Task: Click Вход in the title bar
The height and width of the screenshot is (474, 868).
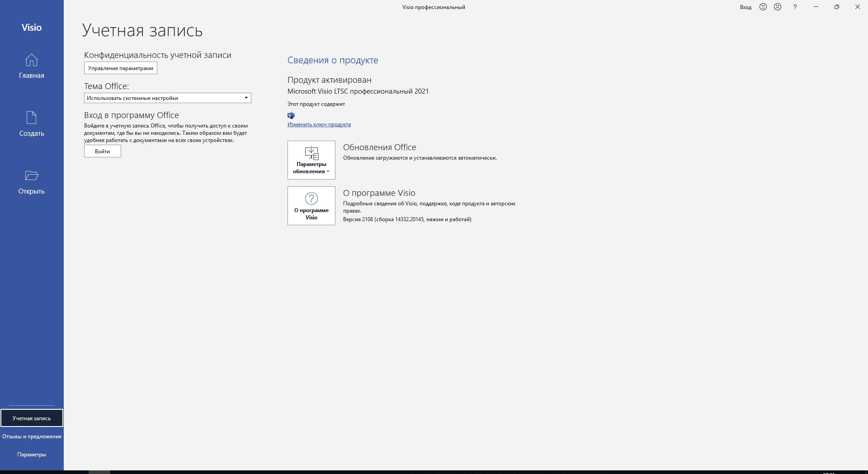Action: point(745,7)
